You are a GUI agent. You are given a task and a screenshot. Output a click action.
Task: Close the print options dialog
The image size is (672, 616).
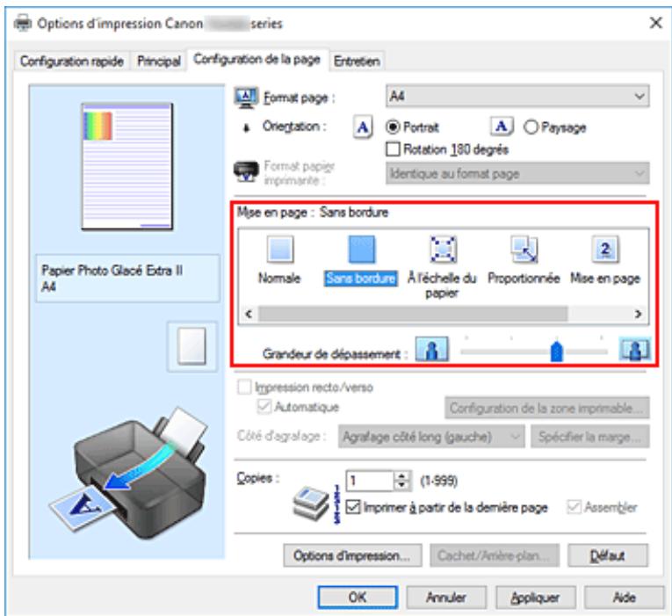pos(655,23)
